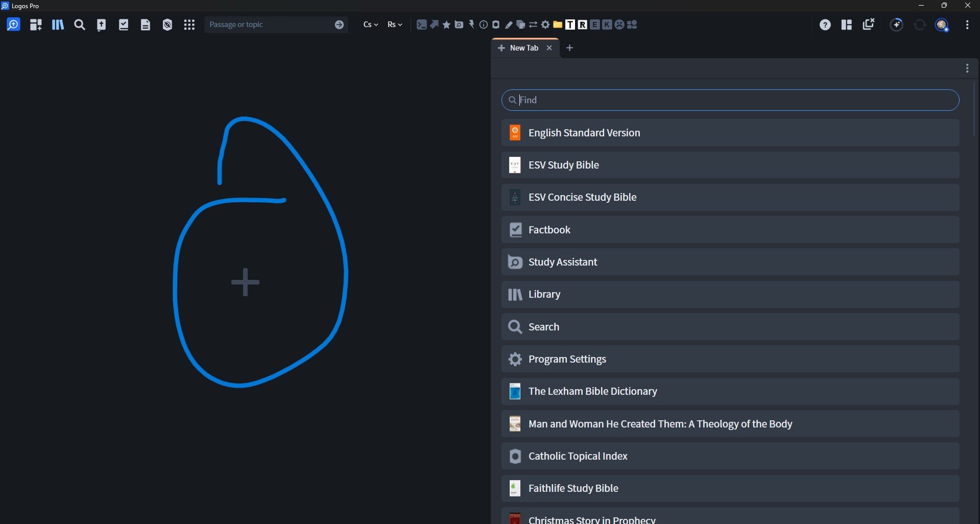Open ESV Study Bible
Screen dimensions: 980x524
tap(730, 165)
